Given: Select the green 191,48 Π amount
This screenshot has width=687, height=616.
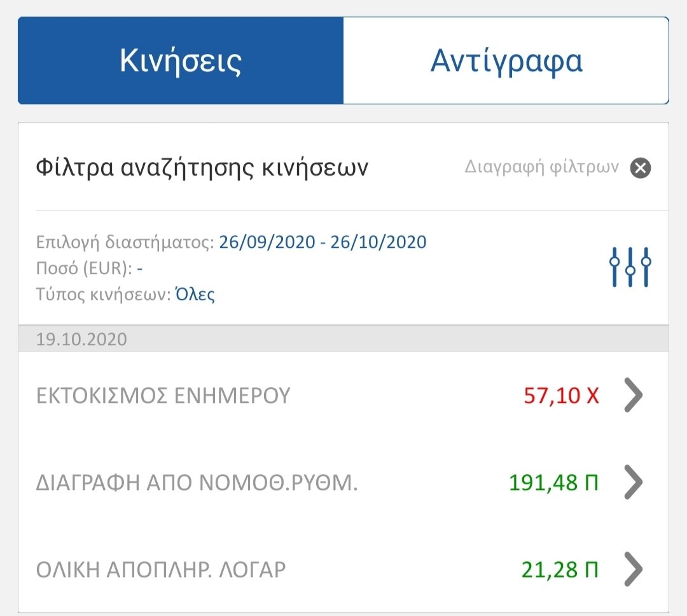Looking at the screenshot, I should 553,483.
